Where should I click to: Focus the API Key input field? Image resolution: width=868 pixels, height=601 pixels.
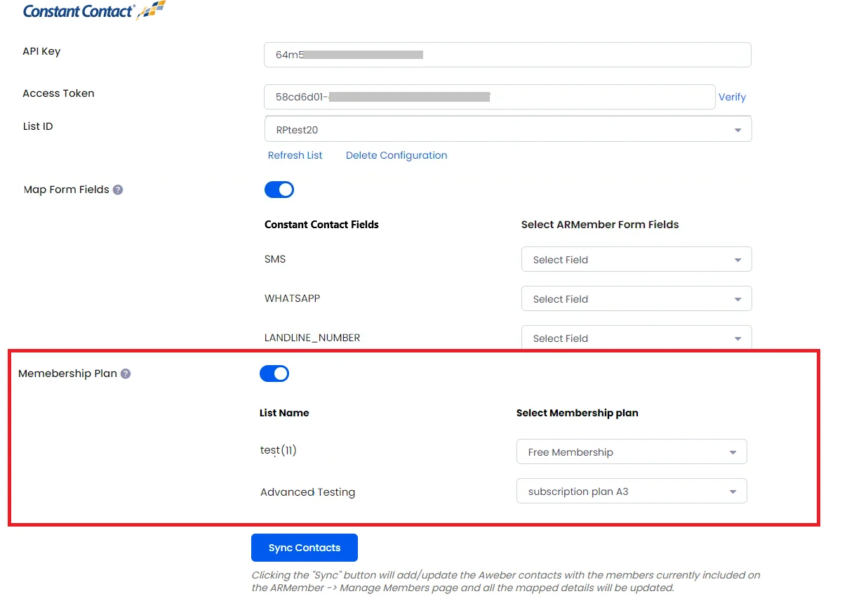pos(507,55)
